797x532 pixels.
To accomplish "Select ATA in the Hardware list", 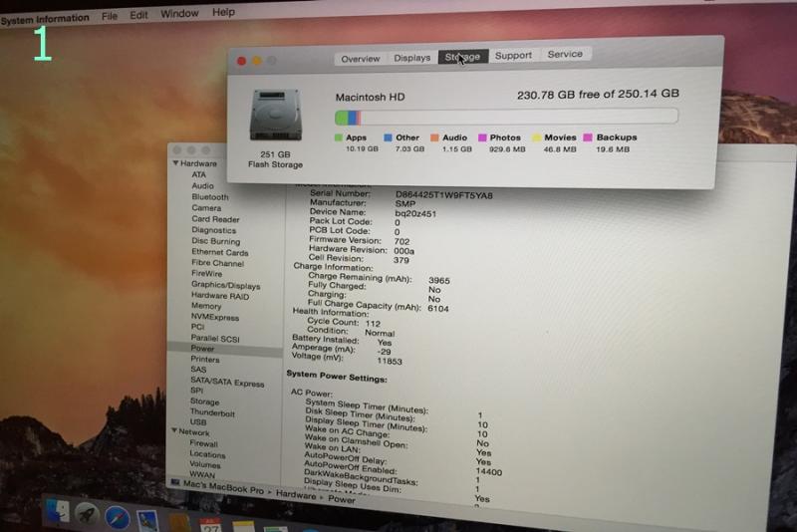I will pyautogui.click(x=198, y=174).
